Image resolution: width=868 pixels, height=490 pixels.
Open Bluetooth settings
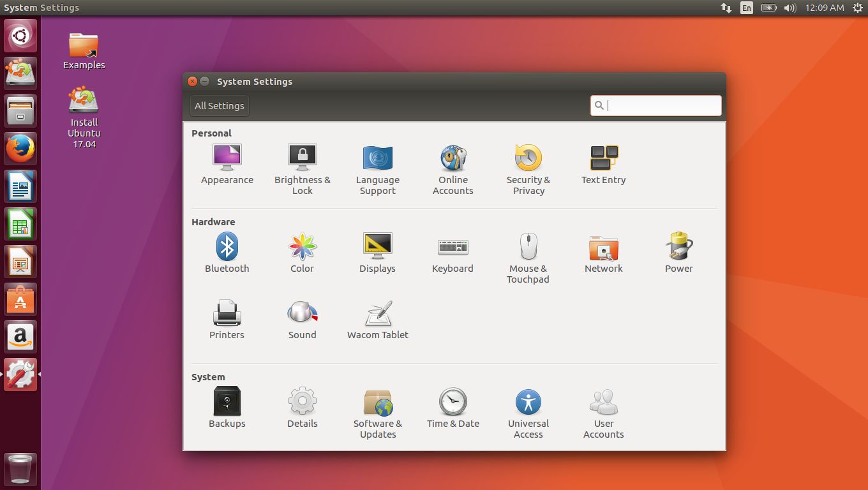coord(227,253)
